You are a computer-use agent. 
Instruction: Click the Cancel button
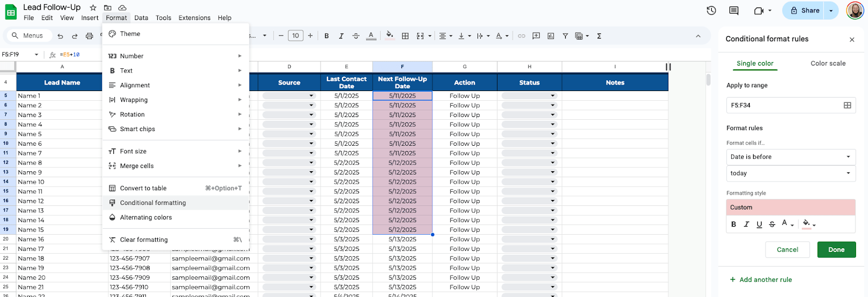(x=787, y=250)
